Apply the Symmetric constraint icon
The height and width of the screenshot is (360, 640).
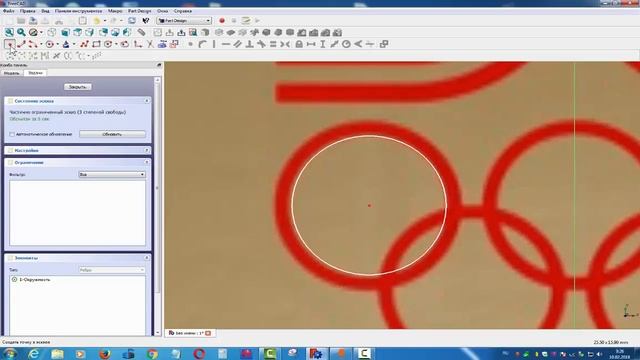[x=285, y=44]
